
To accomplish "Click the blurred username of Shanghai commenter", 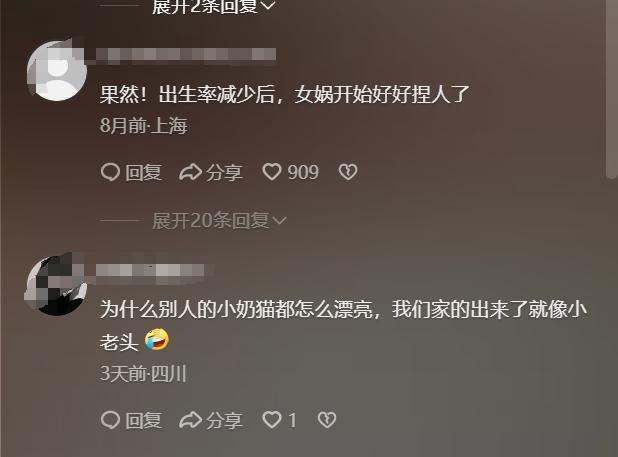I will pos(186,55).
